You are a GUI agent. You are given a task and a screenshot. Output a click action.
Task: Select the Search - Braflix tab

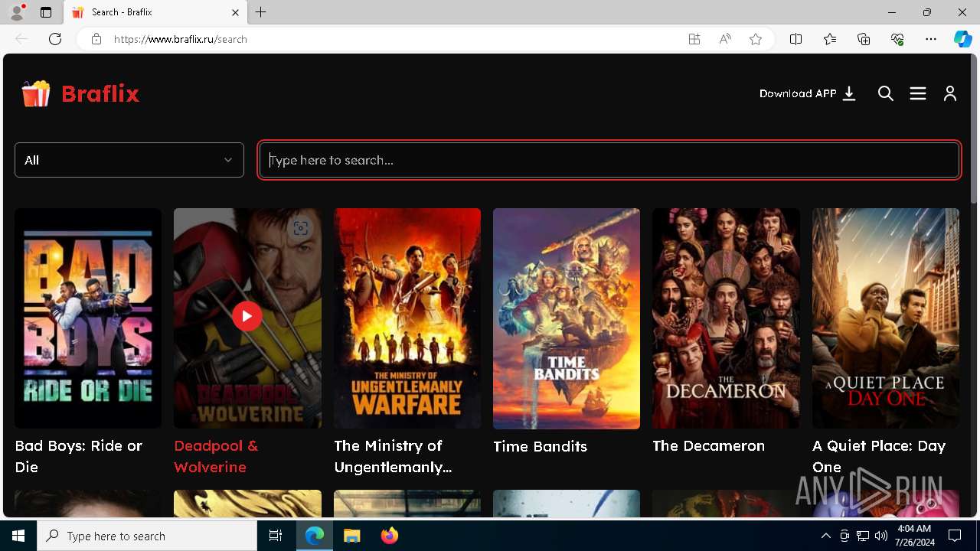click(156, 12)
